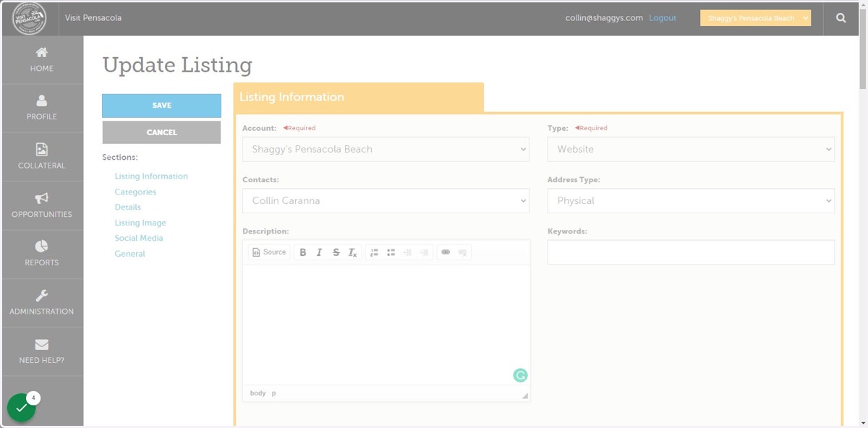868x428 pixels.
Task: Open the Profile sidebar item
Action: point(42,108)
